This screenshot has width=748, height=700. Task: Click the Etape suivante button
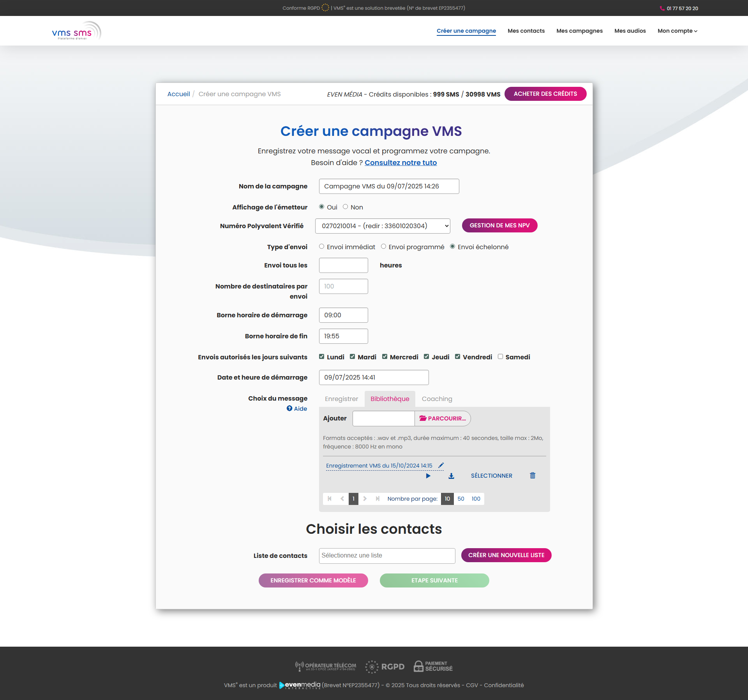tap(434, 580)
